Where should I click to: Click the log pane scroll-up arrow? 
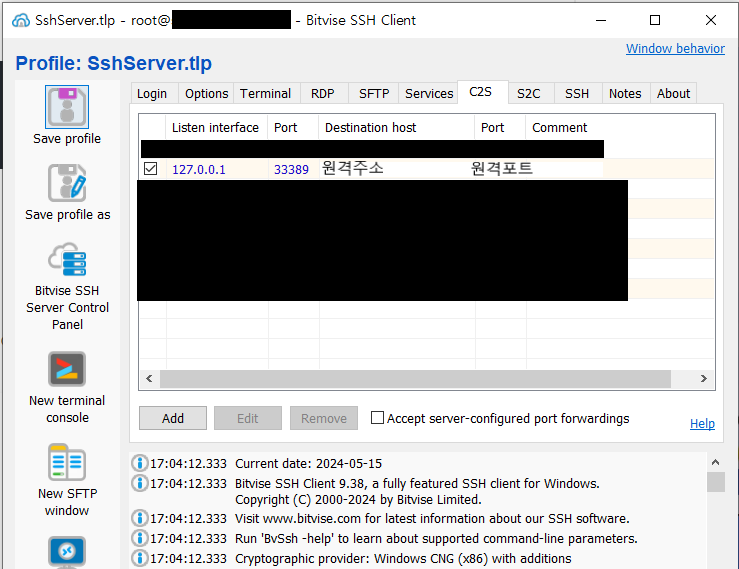(715, 462)
